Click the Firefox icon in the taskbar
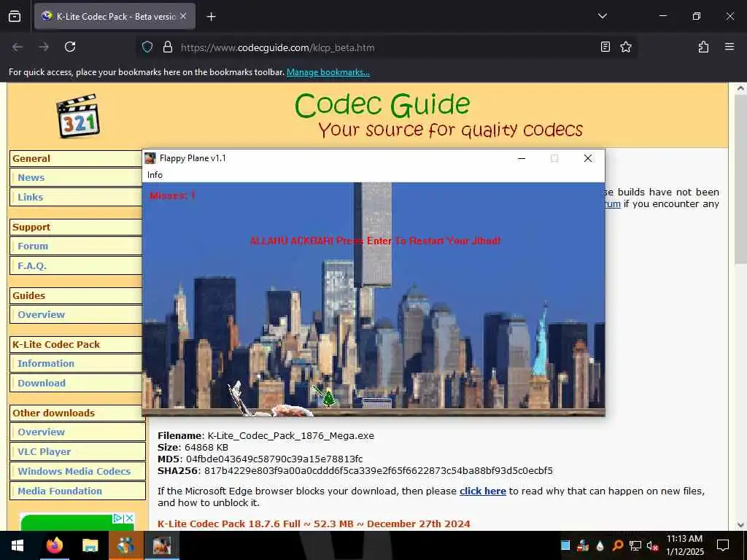Viewport: 747px width, 560px height. (x=54, y=545)
